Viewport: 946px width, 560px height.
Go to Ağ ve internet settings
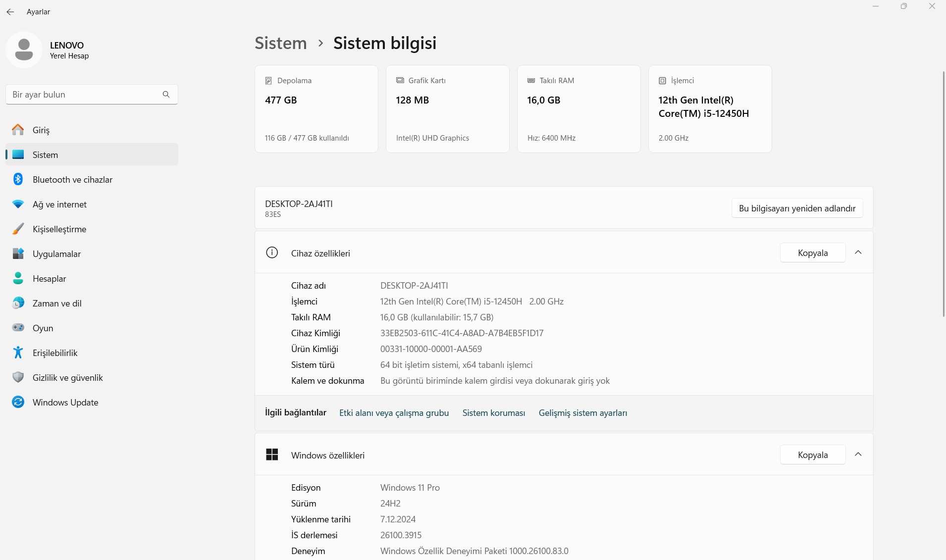(92, 204)
